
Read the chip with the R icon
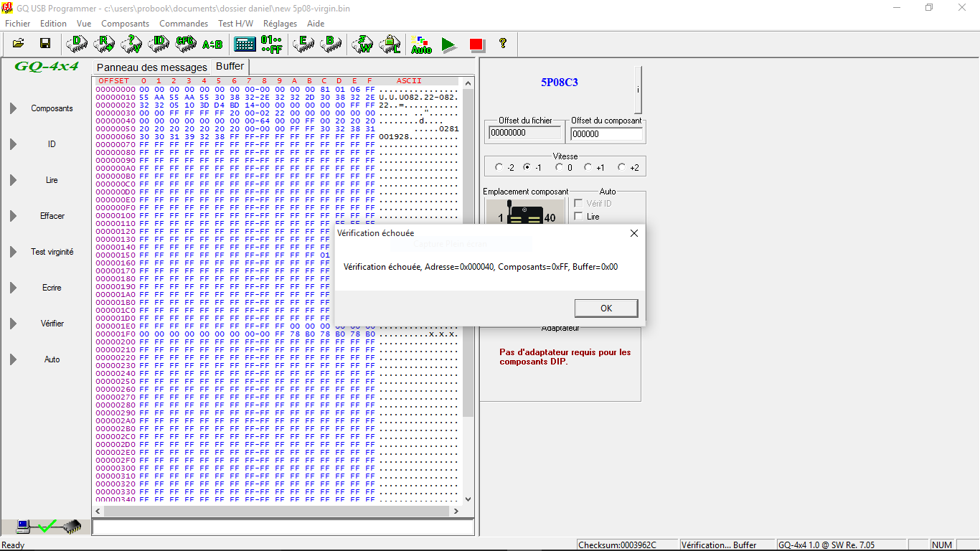(104, 44)
